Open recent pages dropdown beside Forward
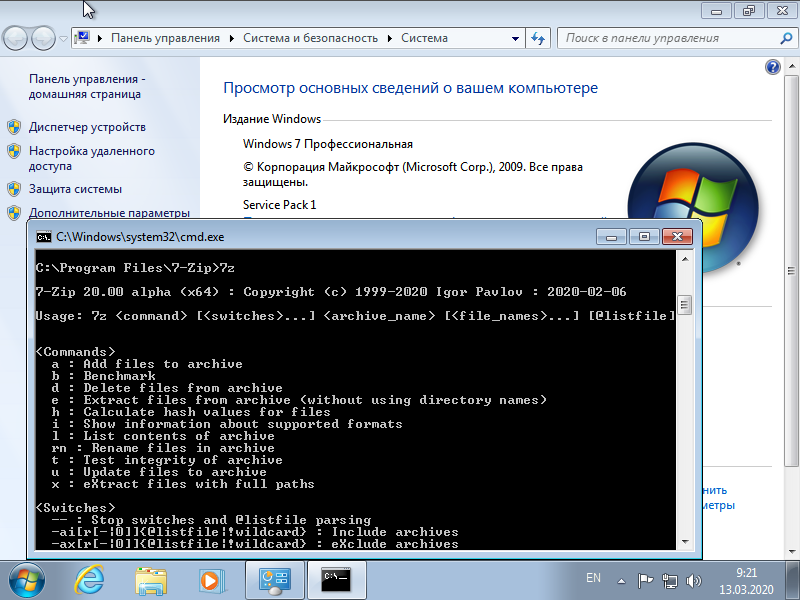This screenshot has width=800, height=600. (x=63, y=38)
